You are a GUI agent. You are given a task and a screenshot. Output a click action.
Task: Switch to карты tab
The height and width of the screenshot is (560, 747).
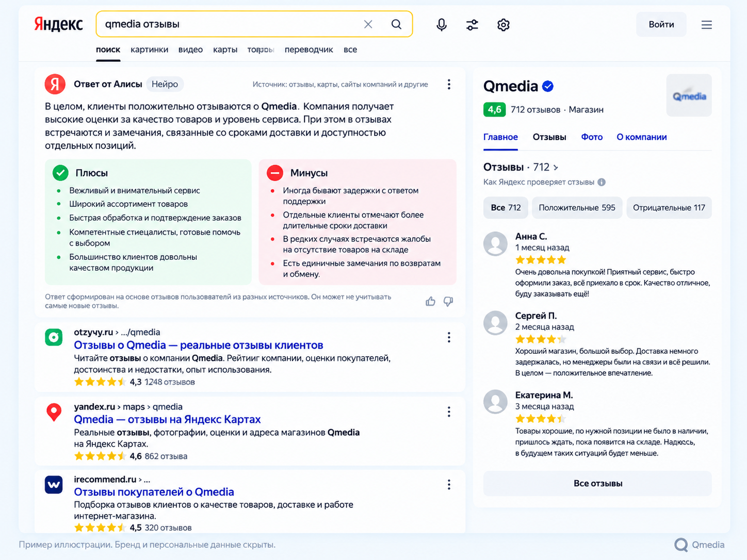click(x=225, y=50)
